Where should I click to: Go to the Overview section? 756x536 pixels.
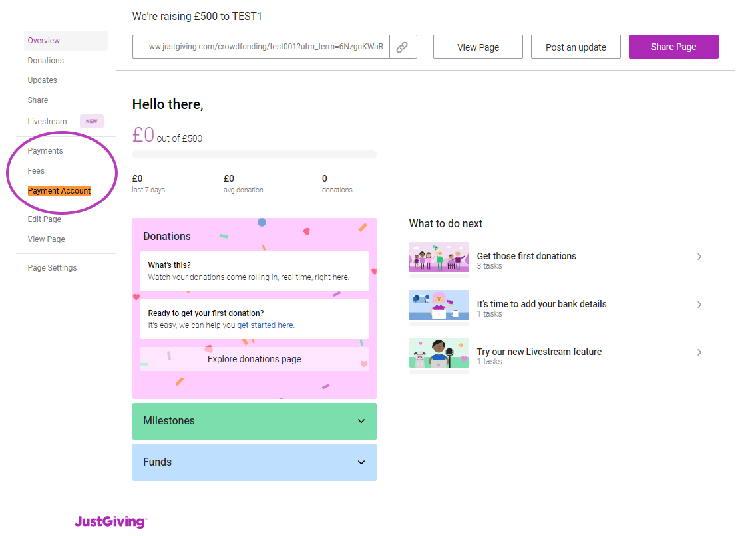pyautogui.click(x=66, y=41)
